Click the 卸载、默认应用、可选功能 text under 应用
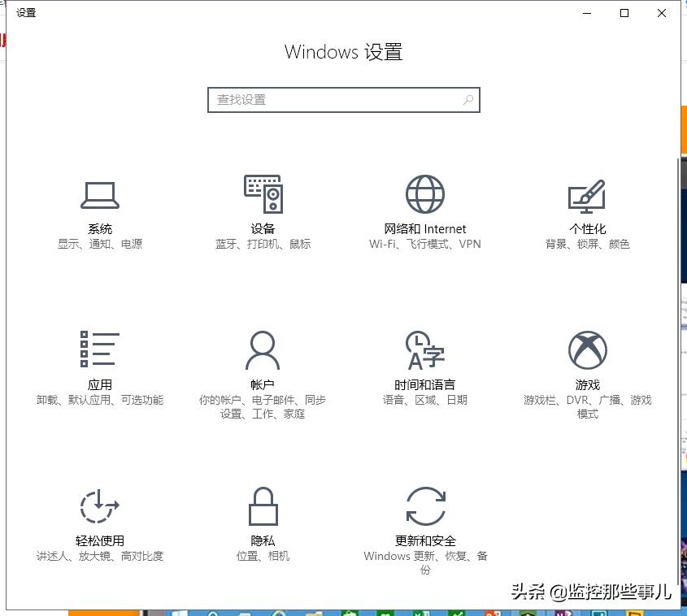This screenshot has width=687, height=616. tap(99, 399)
